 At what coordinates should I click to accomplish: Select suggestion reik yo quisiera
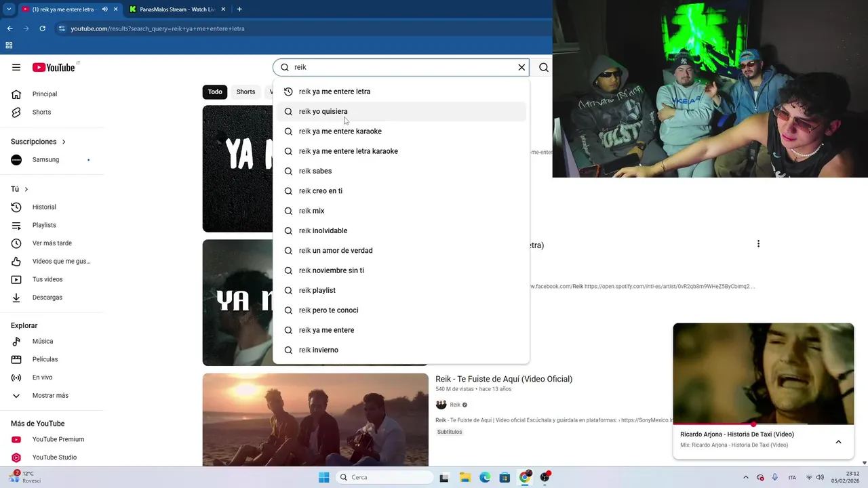401,111
